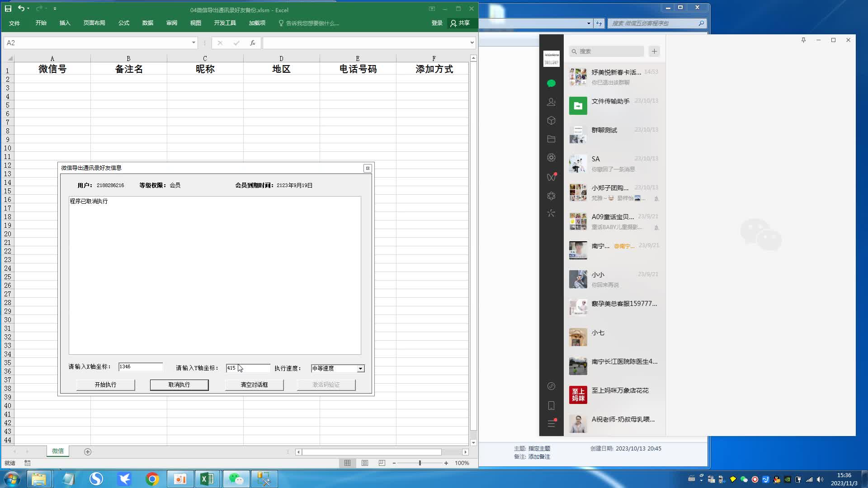Image resolution: width=868 pixels, height=488 pixels.
Task: Open explorer address bar dropdown arrow
Action: (589, 23)
